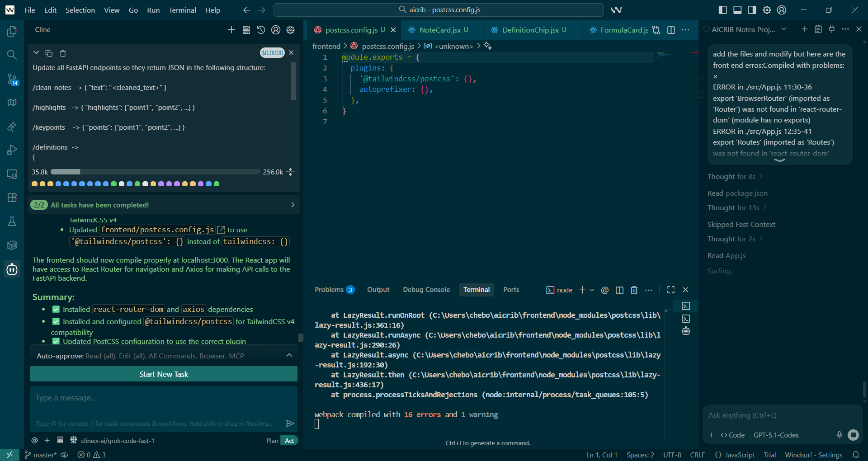
Task: Open Cline MCP servers icon
Action: coord(246,30)
